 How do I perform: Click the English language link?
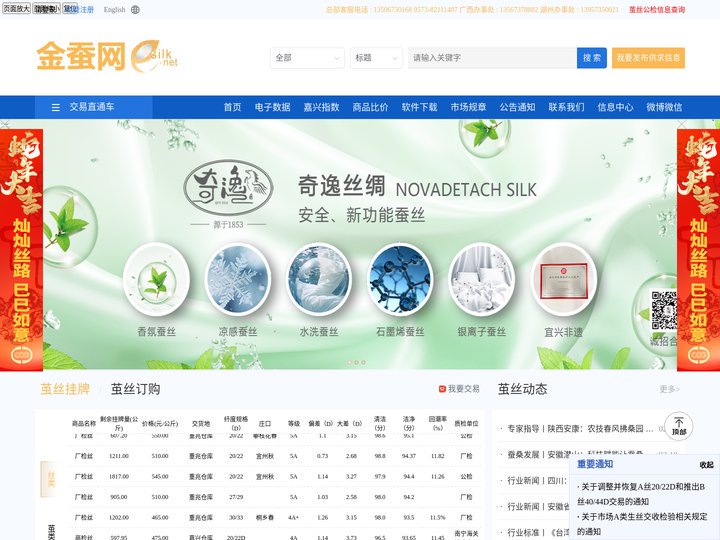(114, 9)
